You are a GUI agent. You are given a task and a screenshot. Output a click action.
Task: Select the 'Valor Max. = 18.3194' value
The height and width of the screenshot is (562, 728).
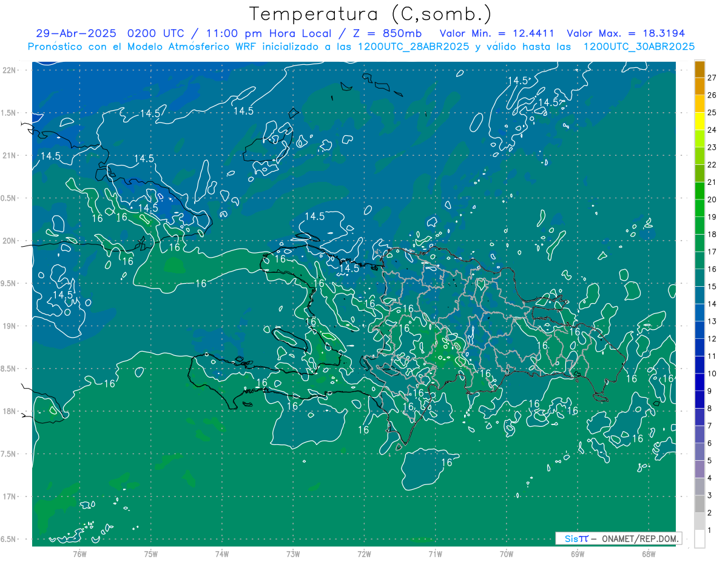(625, 33)
